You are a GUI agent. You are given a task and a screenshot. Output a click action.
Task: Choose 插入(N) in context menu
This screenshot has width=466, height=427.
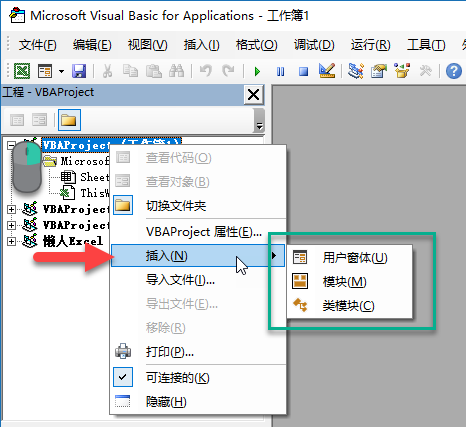[x=198, y=256]
